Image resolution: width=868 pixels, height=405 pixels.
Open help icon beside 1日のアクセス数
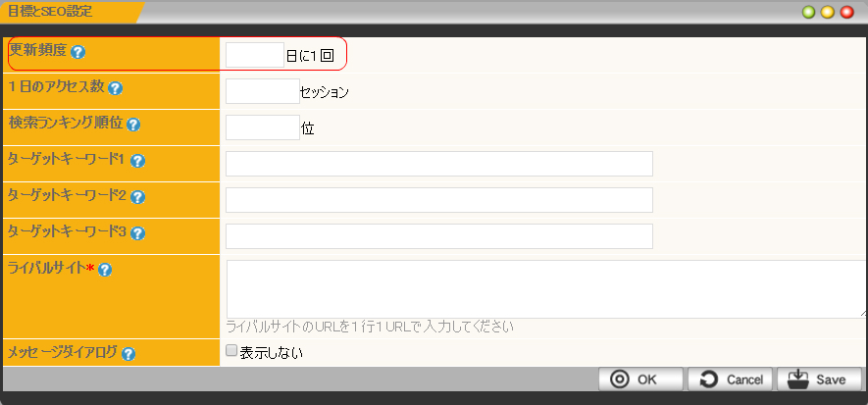(x=115, y=88)
